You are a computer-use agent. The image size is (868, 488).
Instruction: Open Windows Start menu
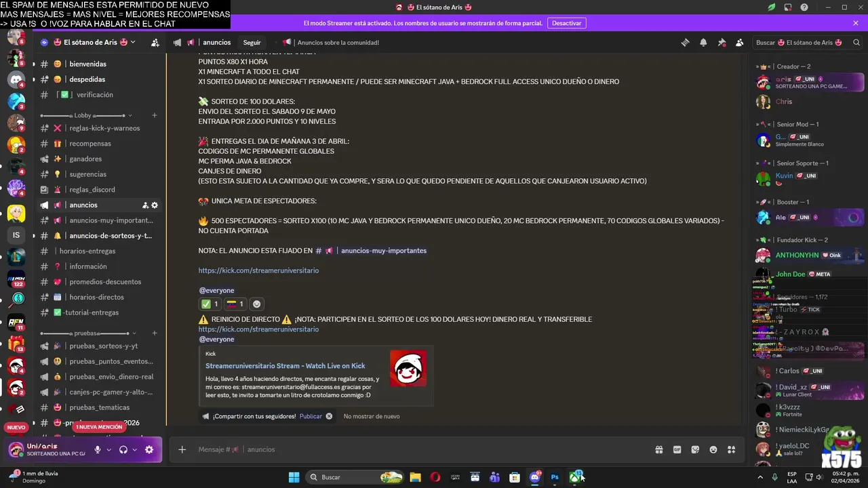[x=294, y=477]
